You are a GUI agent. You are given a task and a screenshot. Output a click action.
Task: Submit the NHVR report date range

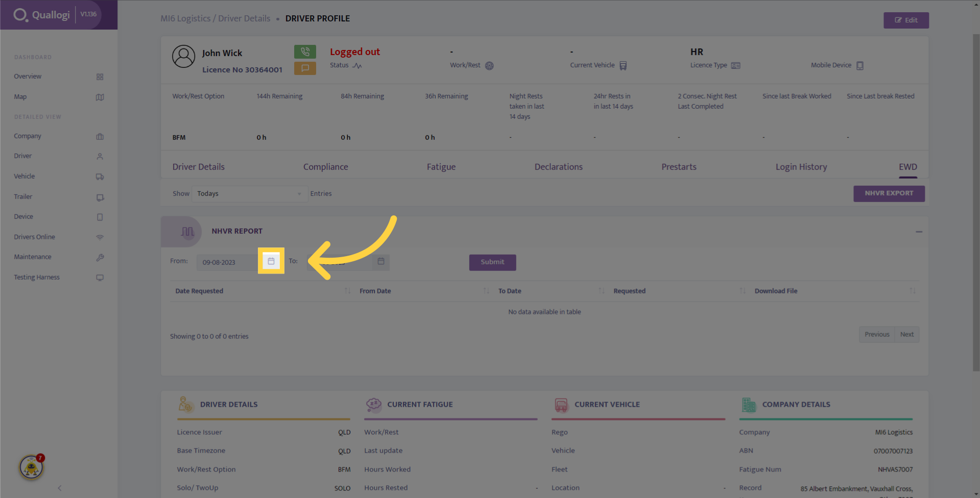coord(492,262)
